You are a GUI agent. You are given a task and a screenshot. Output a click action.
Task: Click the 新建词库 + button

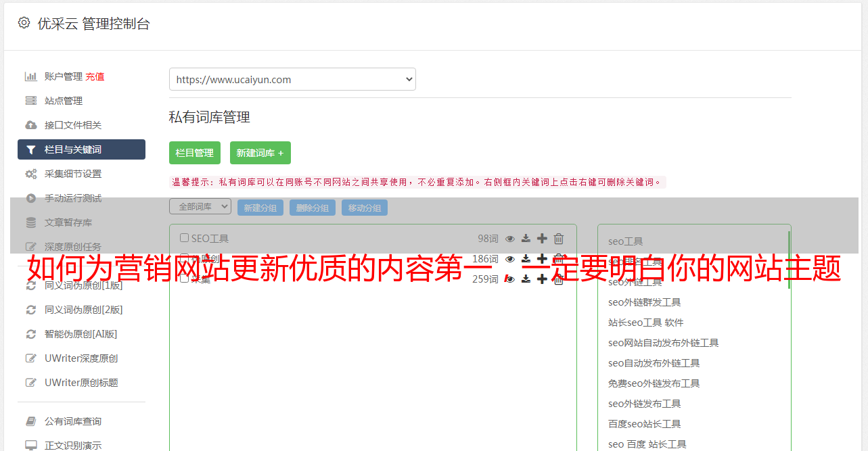pyautogui.click(x=260, y=153)
